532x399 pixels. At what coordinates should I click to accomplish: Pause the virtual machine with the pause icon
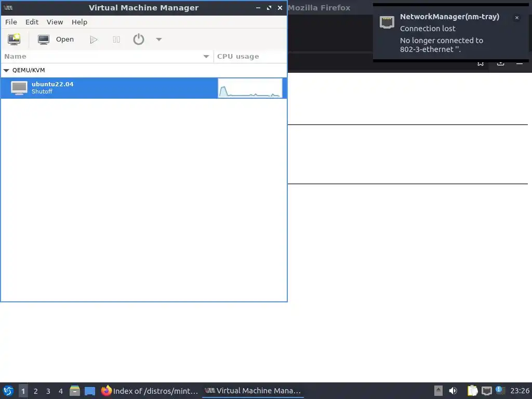tap(116, 39)
